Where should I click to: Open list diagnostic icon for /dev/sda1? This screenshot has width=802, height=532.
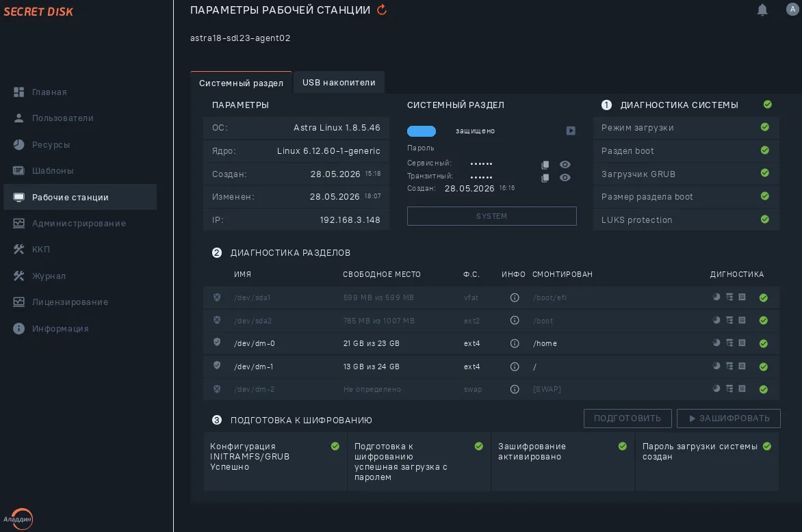[742, 297]
